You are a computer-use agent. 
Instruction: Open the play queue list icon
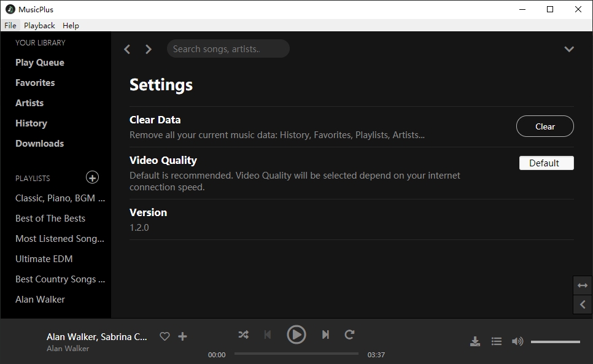click(497, 341)
